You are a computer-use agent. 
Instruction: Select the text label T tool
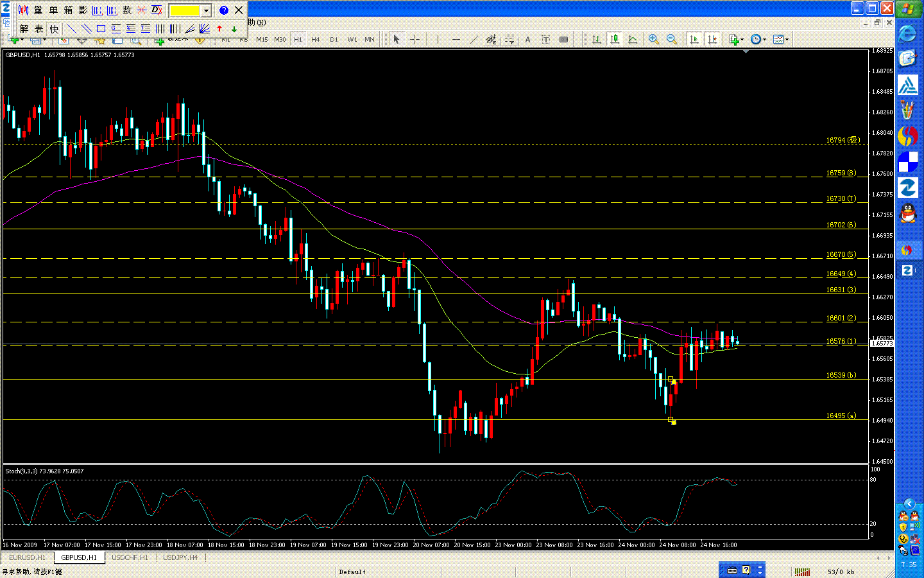[x=545, y=40]
